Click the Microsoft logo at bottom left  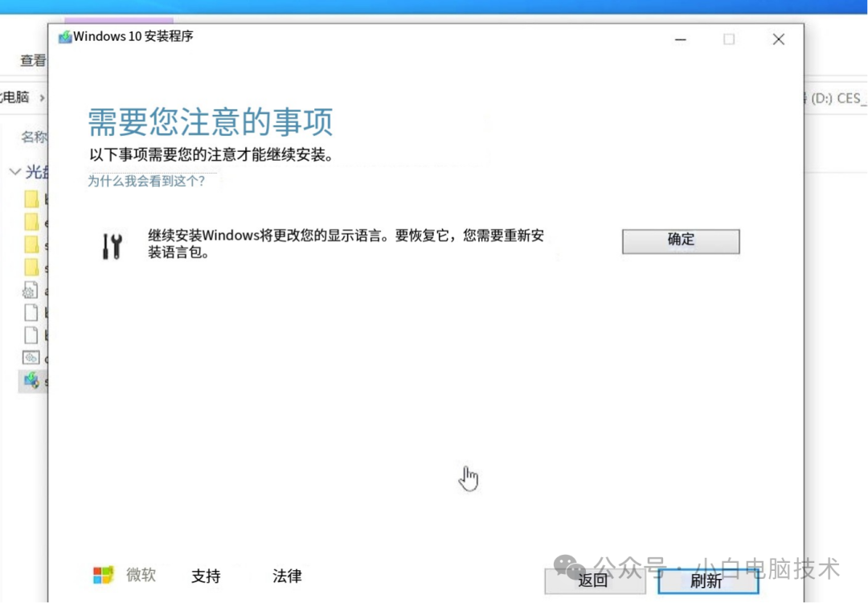click(x=104, y=574)
